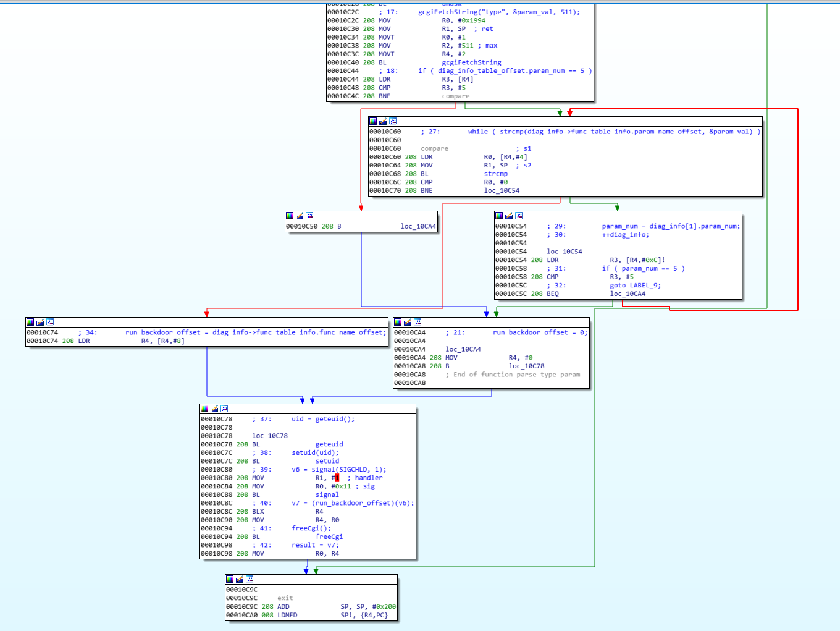Image resolution: width=840 pixels, height=631 pixels.
Task: Click loc_10CA4 operand of BEQ at 00010C5C
Action: (628, 294)
